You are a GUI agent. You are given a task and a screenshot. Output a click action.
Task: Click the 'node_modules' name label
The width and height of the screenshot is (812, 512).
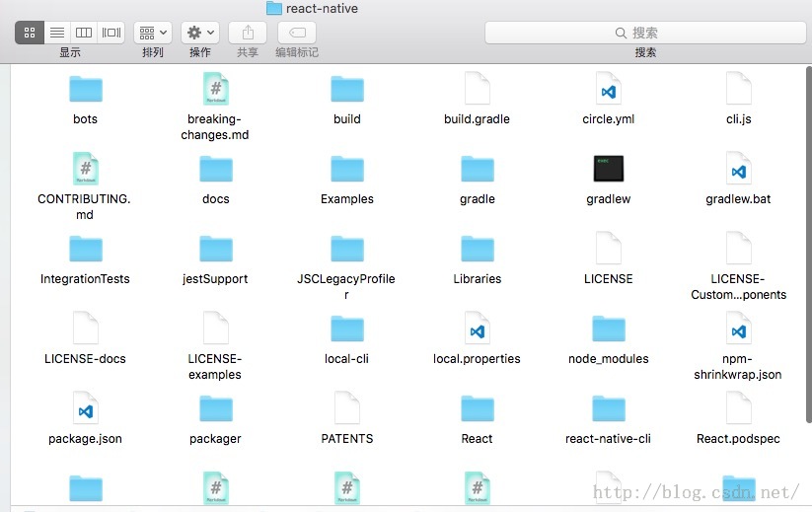tap(609, 359)
